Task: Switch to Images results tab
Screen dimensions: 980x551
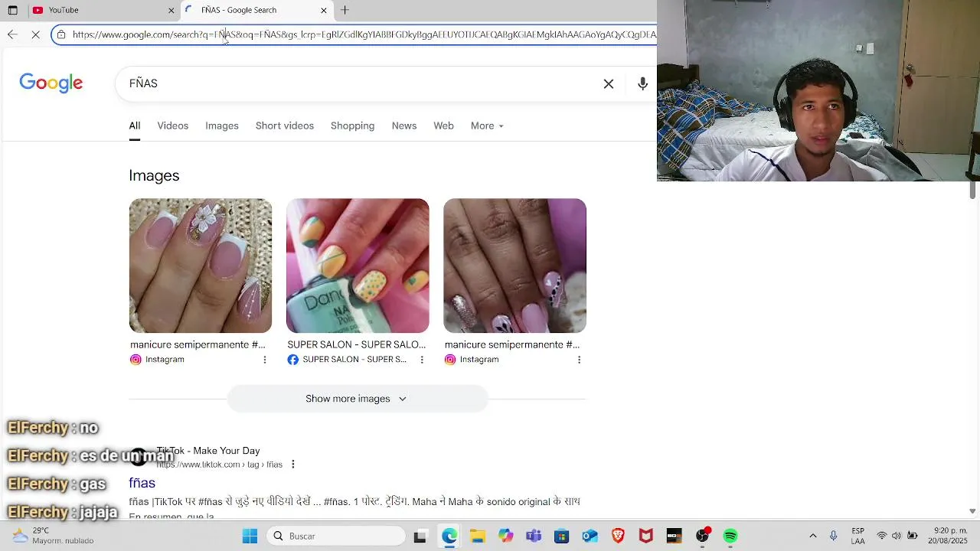Action: (x=222, y=126)
